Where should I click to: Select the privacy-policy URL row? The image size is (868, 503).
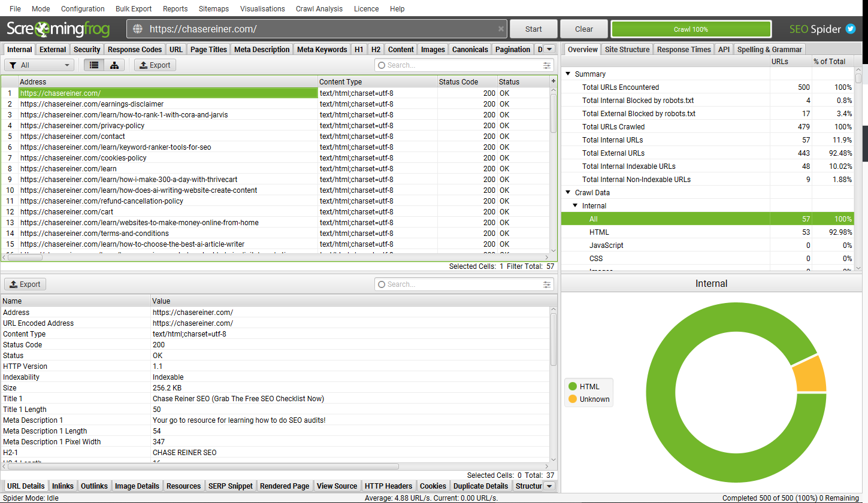pos(279,126)
